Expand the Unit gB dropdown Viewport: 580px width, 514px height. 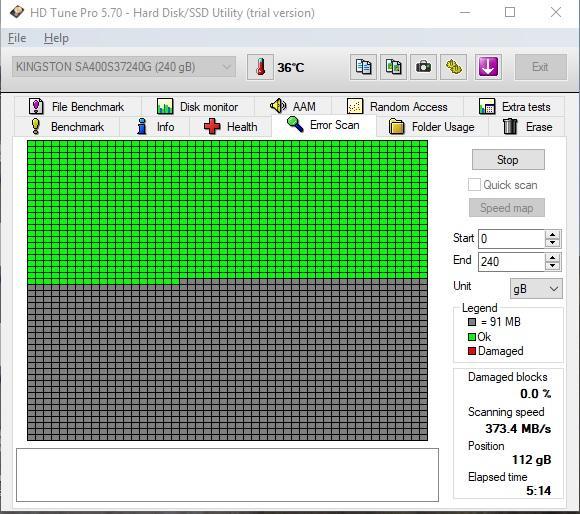tap(536, 288)
